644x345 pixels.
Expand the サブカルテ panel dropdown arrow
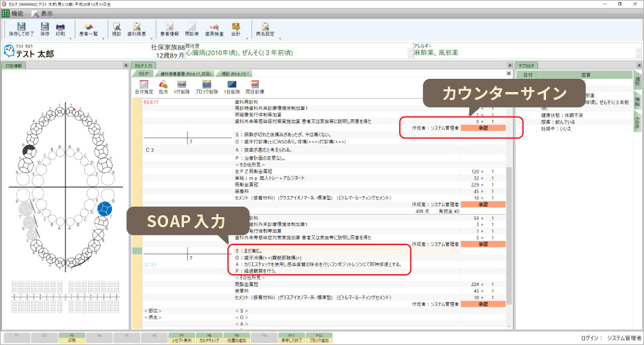[639, 66]
